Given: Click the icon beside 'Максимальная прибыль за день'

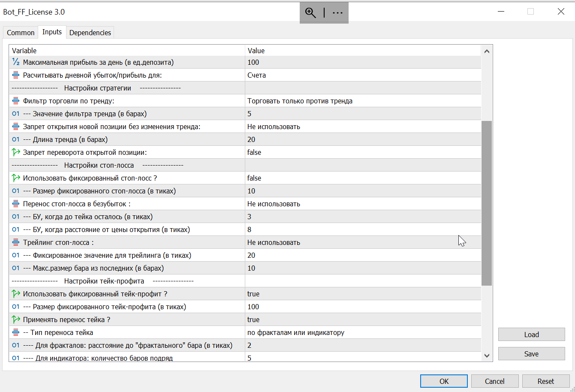Looking at the screenshot, I should coord(16,62).
